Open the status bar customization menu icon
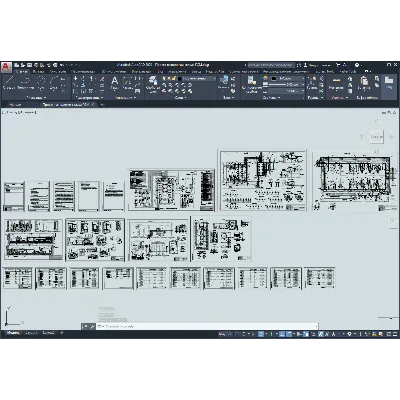This screenshot has height=400, width=400. click(394, 333)
